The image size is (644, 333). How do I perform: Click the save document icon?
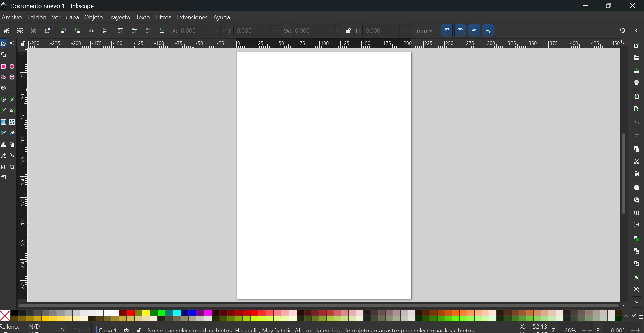[637, 71]
